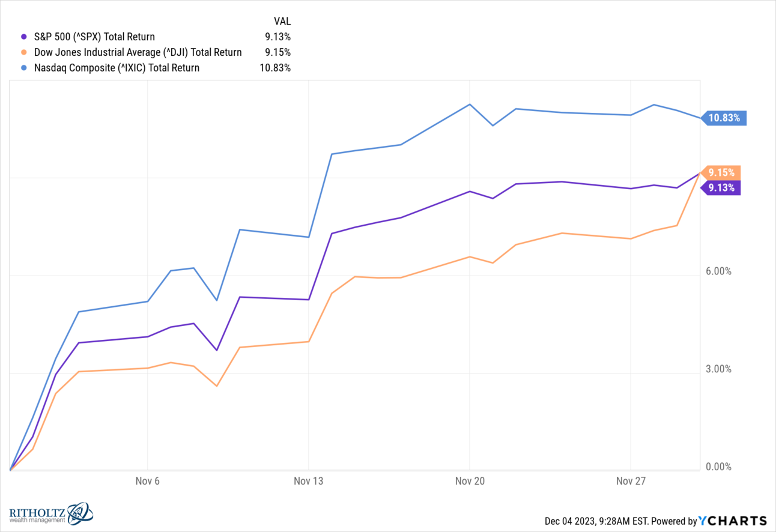Select Dow Jones Industrial Average Total Return label

[x=136, y=53]
